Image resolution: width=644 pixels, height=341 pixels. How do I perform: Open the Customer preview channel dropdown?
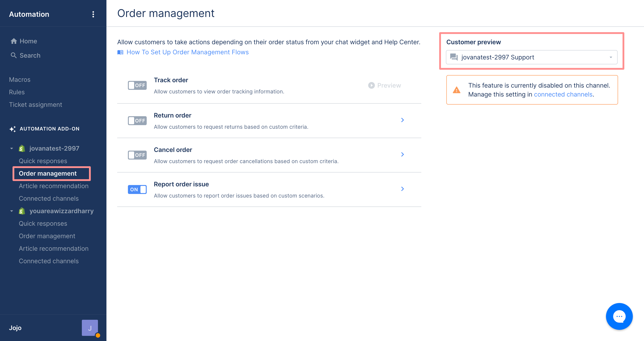(x=532, y=57)
